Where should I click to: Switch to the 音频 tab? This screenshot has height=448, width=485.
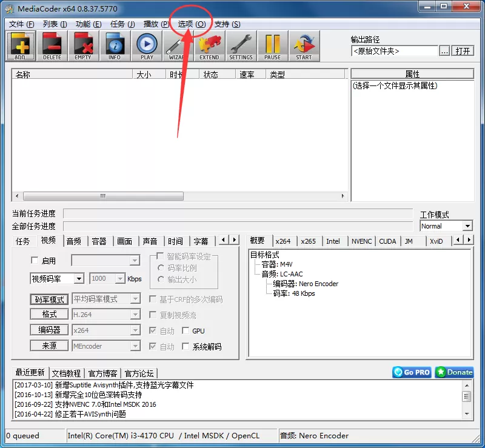pos(73,241)
